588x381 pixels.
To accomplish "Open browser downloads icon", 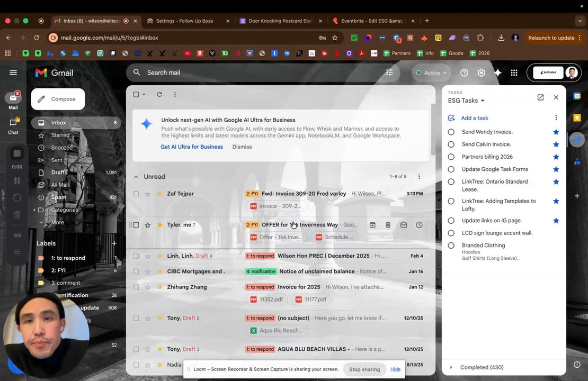I will coord(501,38).
